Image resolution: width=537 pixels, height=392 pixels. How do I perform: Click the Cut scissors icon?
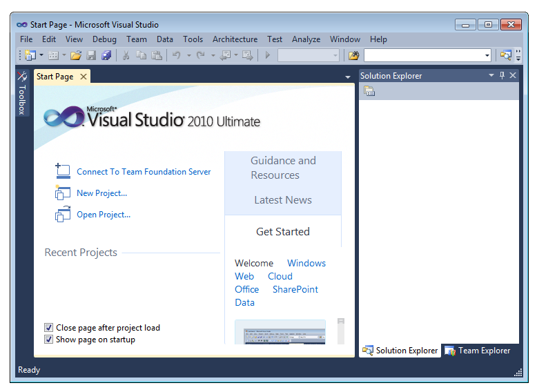pos(126,55)
